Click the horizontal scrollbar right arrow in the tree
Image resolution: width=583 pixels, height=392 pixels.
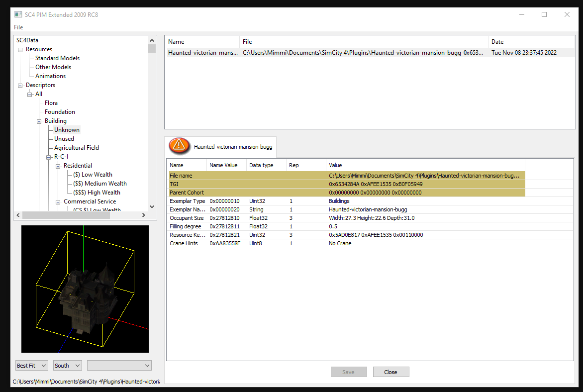(x=144, y=215)
